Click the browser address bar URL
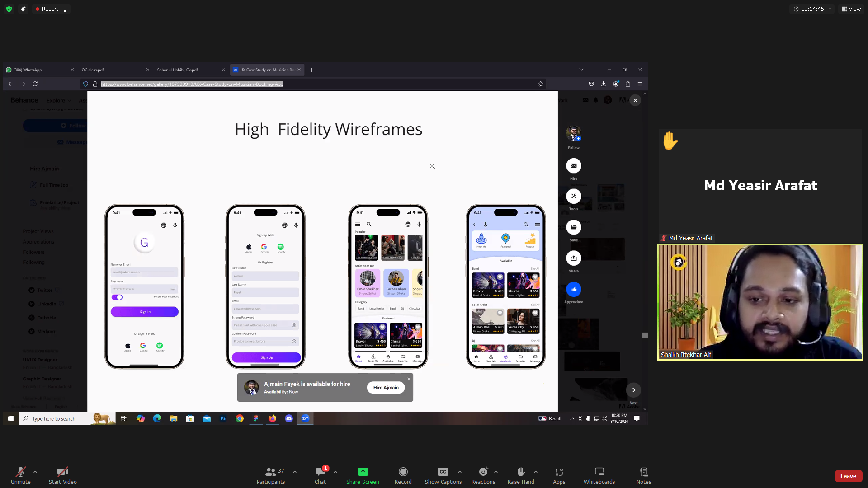 point(192,84)
